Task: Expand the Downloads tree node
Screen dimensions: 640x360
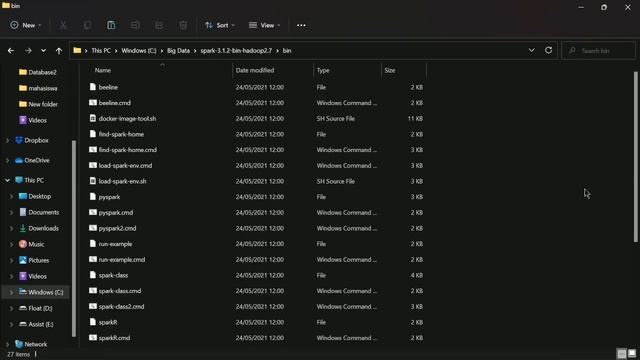Action: click(x=11, y=228)
